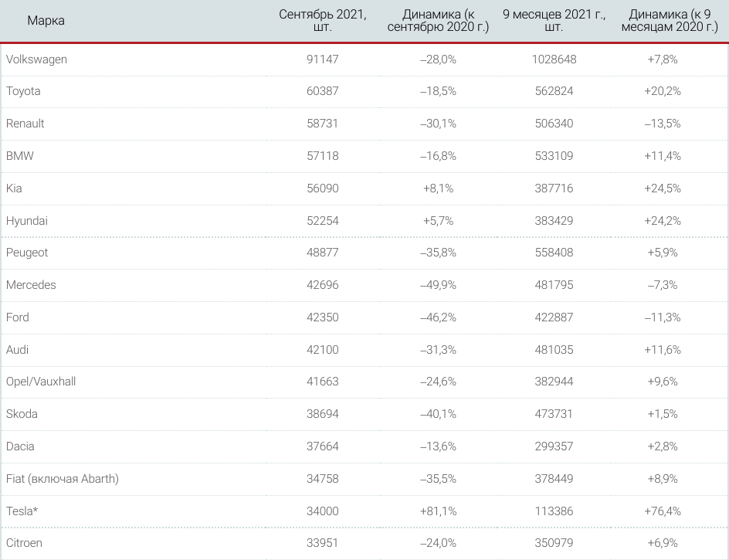Click Hyundai dynamics value +5,7%

pyautogui.click(x=438, y=221)
